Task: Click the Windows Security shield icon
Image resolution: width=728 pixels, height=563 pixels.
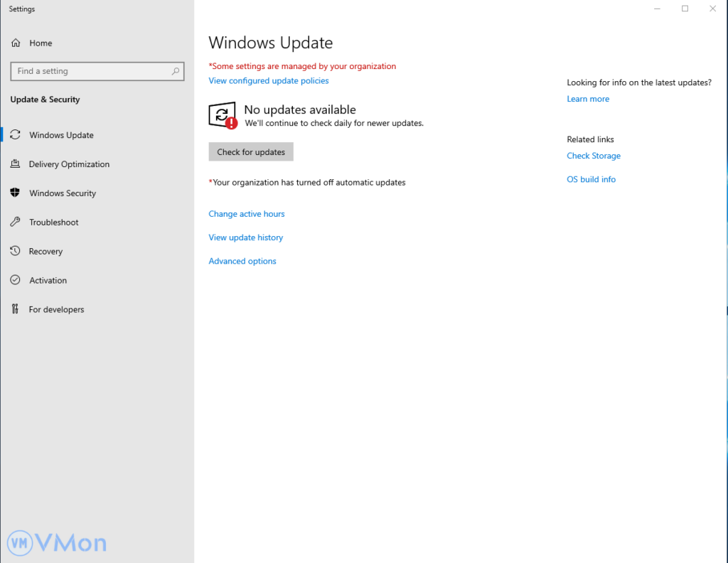Action: coord(15,193)
